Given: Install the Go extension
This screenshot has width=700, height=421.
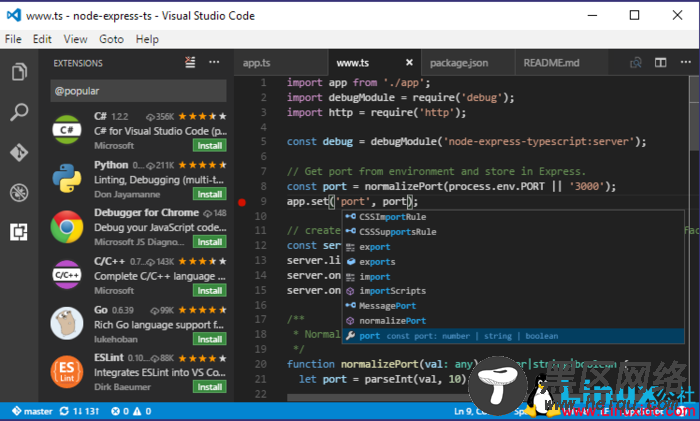Looking at the screenshot, I should (210, 339).
